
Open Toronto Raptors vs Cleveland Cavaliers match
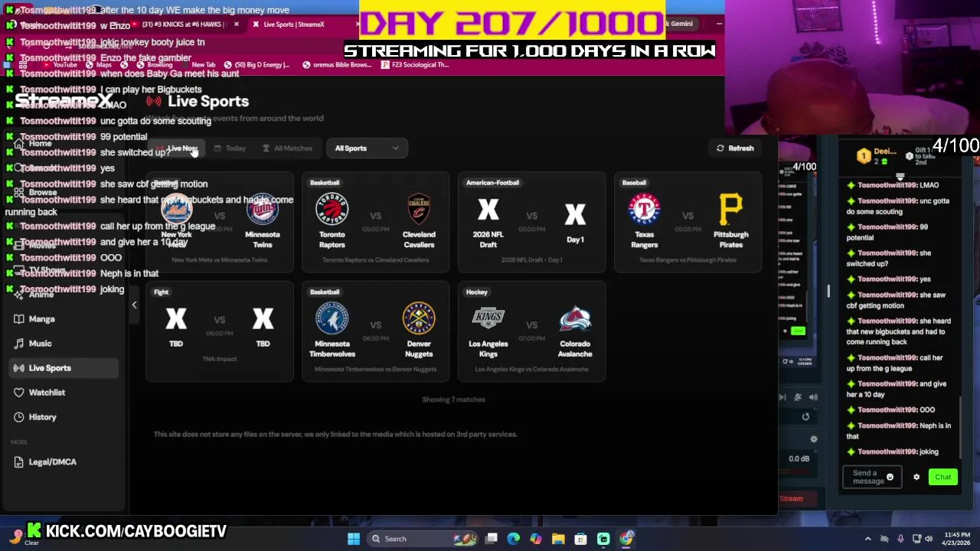click(375, 222)
